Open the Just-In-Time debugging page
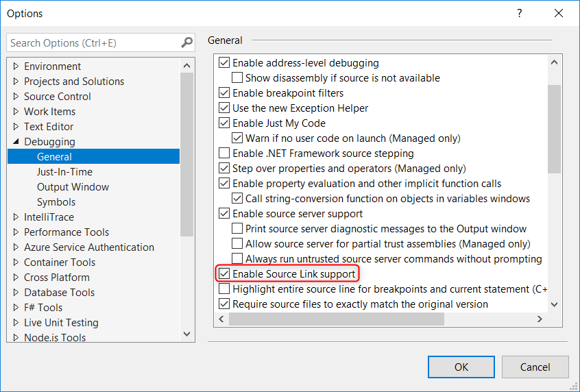The width and height of the screenshot is (580, 392). click(64, 172)
